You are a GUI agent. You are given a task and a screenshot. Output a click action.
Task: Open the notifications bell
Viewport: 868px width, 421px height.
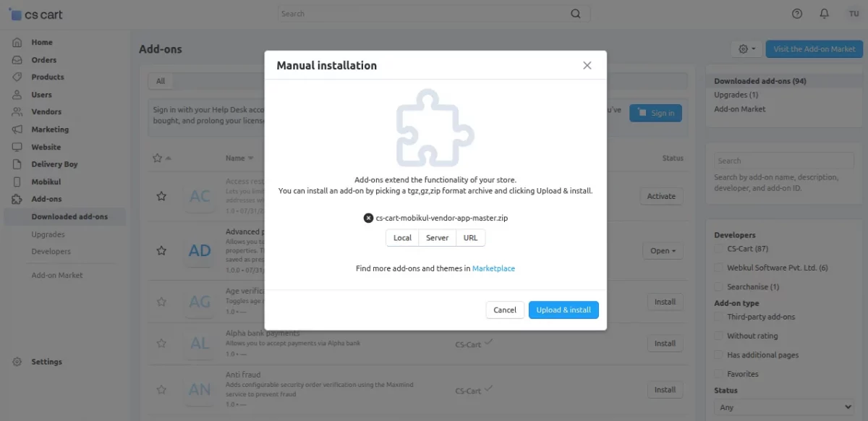(x=824, y=14)
